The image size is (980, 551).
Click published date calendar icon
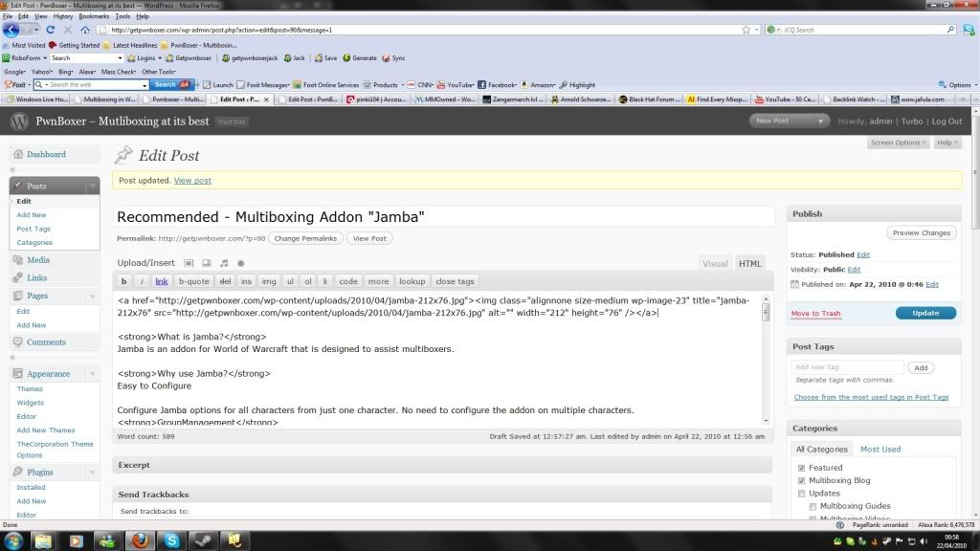(x=794, y=284)
